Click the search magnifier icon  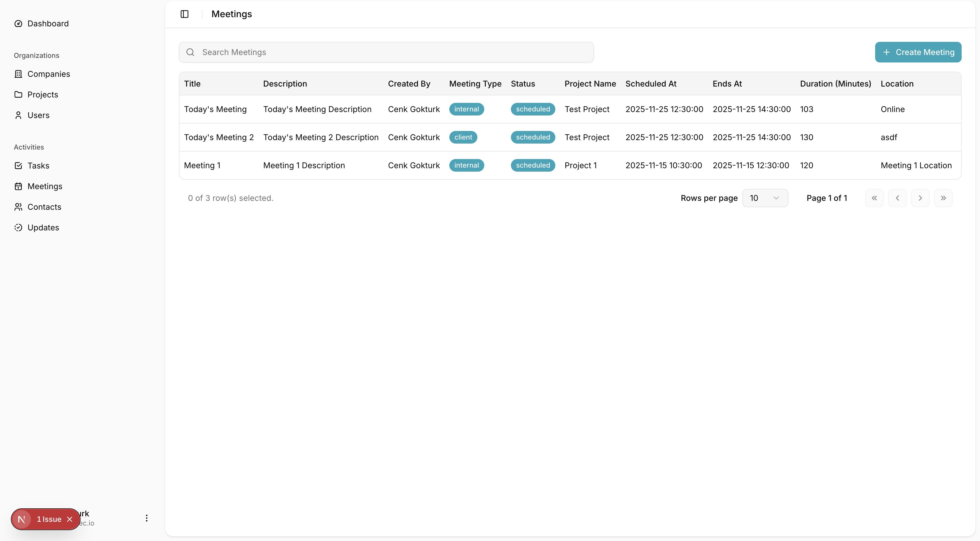[x=191, y=52]
